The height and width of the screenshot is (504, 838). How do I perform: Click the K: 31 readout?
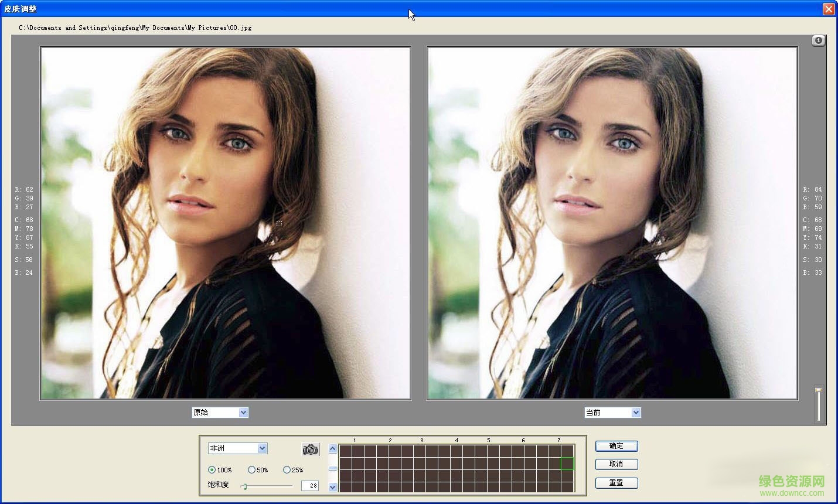[x=813, y=246]
